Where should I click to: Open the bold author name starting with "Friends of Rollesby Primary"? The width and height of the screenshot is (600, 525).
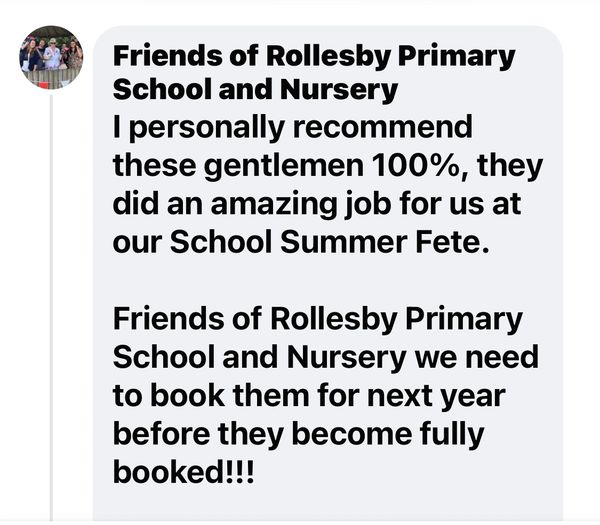coord(314,73)
